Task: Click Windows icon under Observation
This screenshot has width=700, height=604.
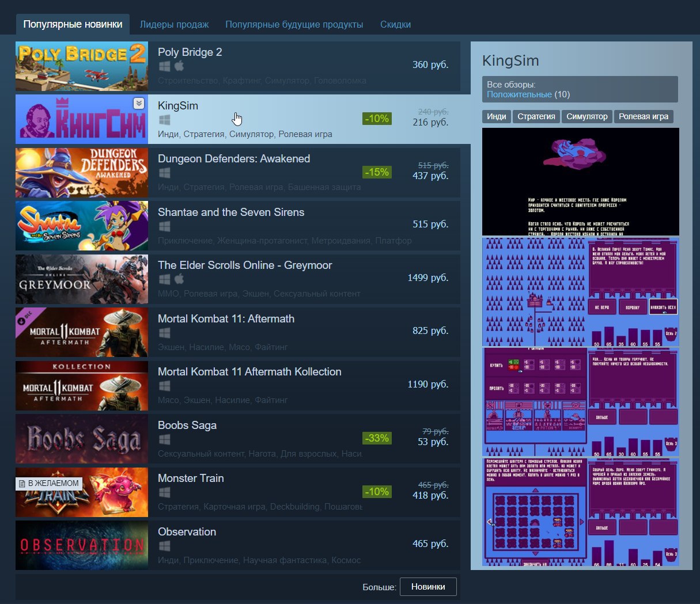Action: 165,546
